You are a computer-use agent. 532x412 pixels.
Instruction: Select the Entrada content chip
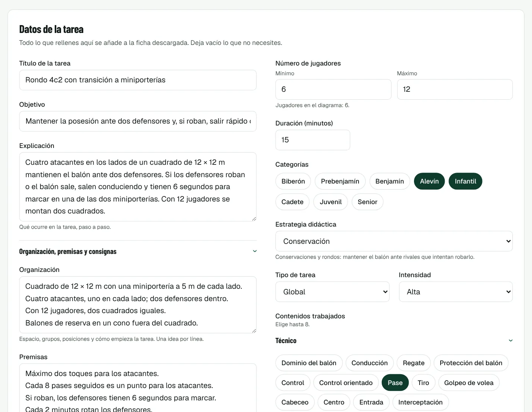point(371,402)
